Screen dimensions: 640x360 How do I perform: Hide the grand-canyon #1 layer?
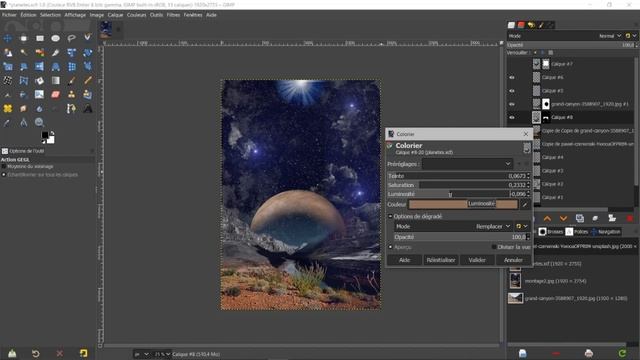(512, 104)
